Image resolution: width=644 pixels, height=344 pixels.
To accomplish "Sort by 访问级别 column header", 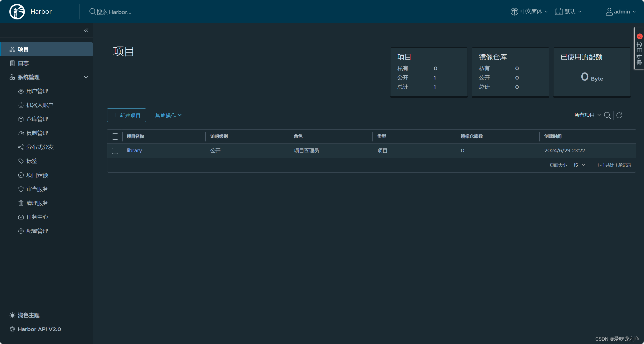I will coord(219,136).
